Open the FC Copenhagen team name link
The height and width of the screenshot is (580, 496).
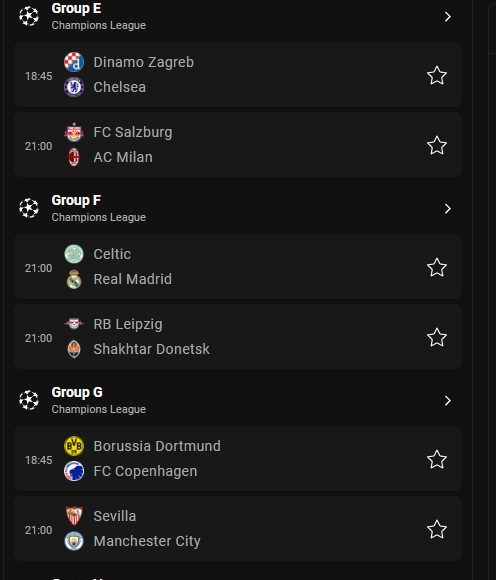click(145, 471)
